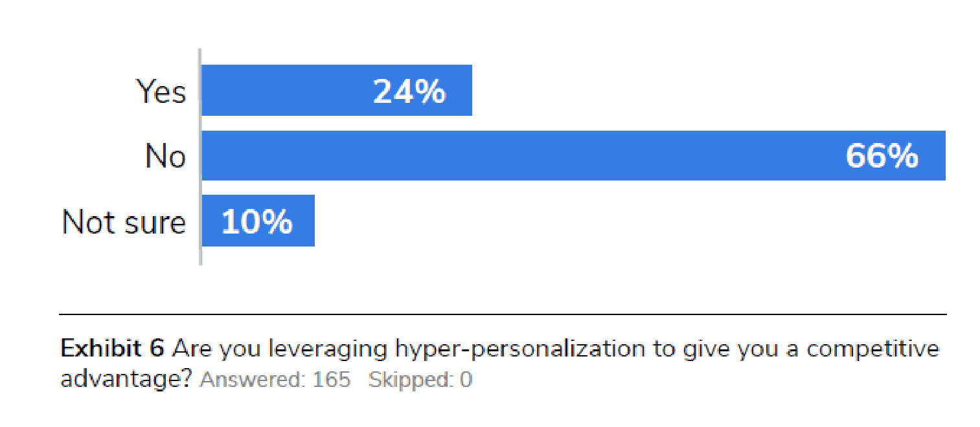Click the horizontal divider above caption
Image resolution: width=980 pixels, height=427 pixels.
503,314
